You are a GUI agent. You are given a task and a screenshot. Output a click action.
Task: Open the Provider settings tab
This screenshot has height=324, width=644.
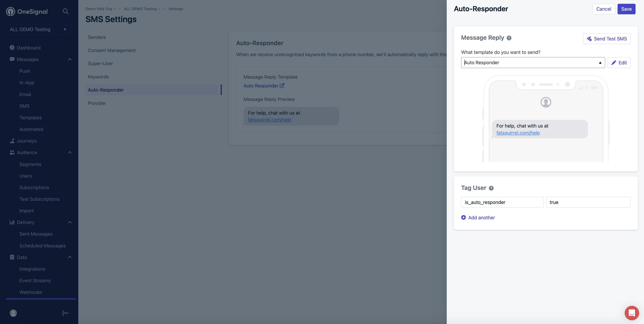(97, 103)
